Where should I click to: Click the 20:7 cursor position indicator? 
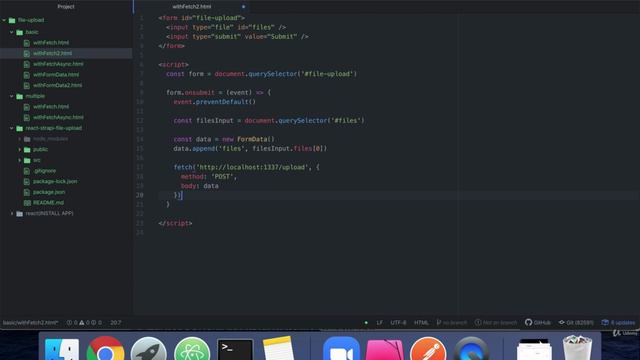[x=116, y=322]
